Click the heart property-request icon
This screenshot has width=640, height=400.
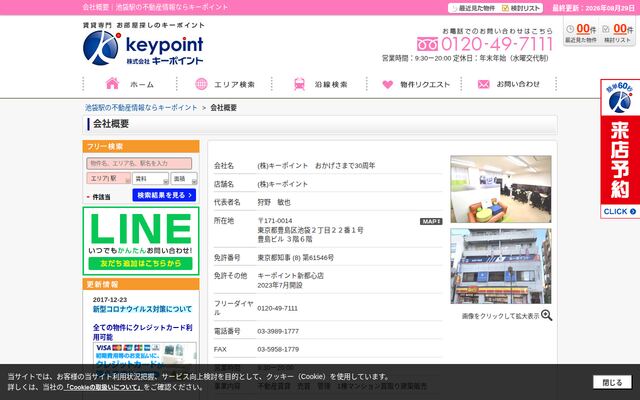tap(387, 84)
